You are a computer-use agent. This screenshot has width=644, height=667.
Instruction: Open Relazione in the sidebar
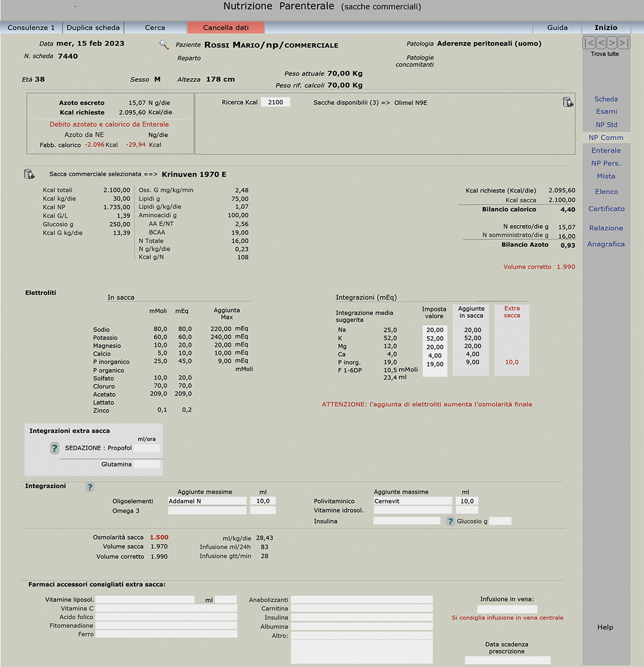[x=606, y=228]
